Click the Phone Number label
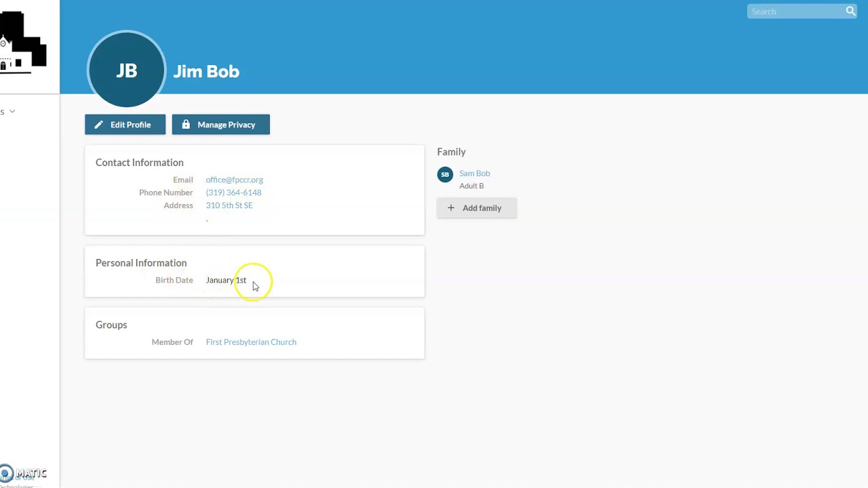This screenshot has height=488, width=868. click(166, 192)
